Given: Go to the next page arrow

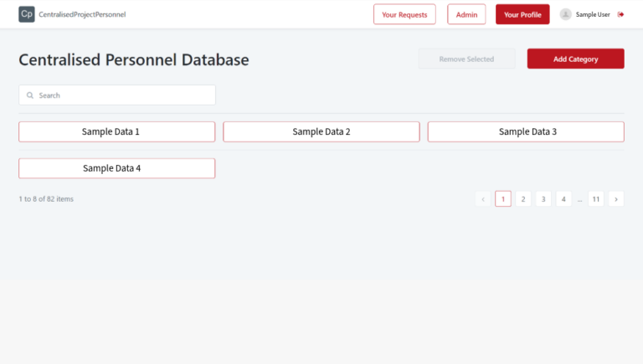Looking at the screenshot, I should point(616,199).
